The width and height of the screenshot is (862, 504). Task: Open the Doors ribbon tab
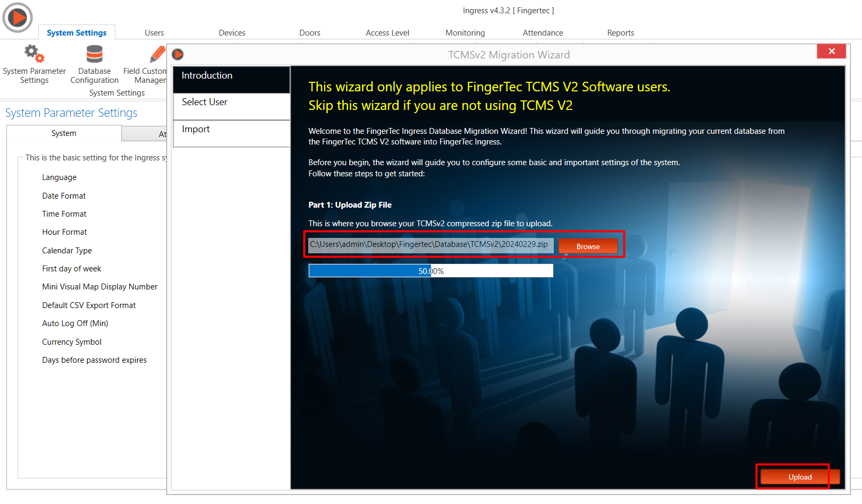[x=310, y=33]
